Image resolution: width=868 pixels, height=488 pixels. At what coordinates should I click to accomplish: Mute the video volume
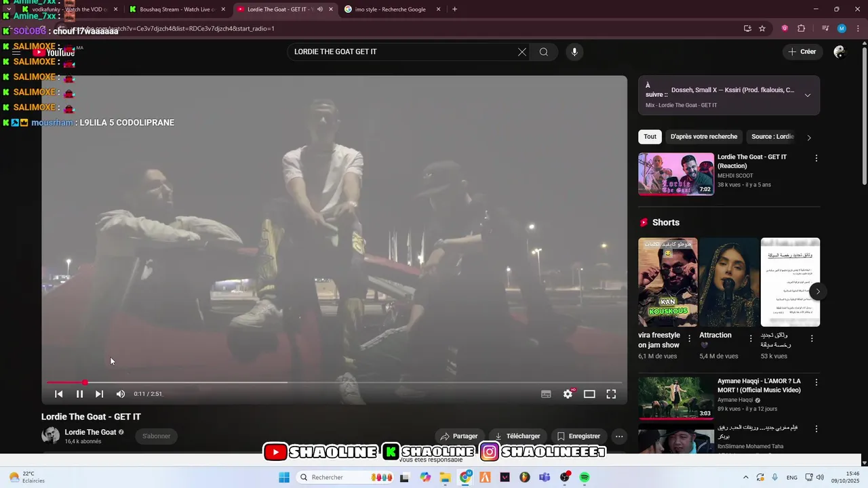click(x=121, y=394)
